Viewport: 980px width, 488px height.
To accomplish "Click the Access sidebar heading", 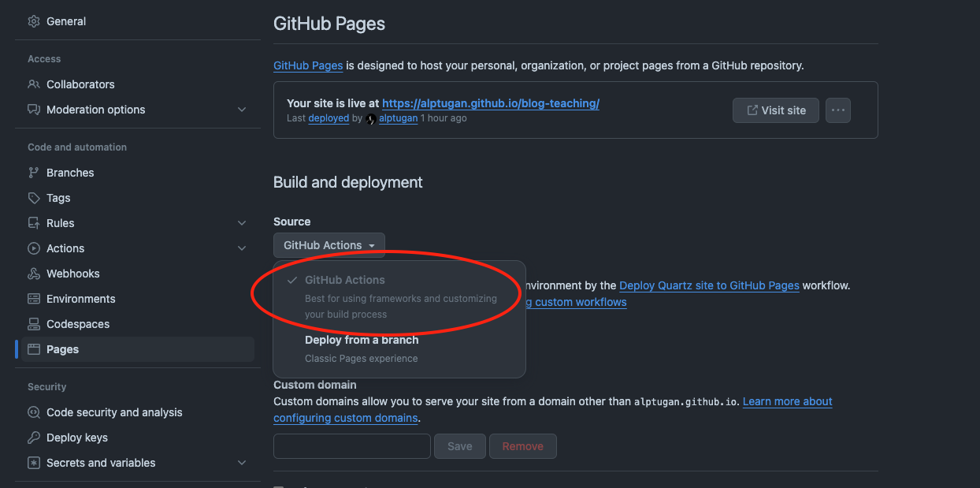I will point(44,59).
